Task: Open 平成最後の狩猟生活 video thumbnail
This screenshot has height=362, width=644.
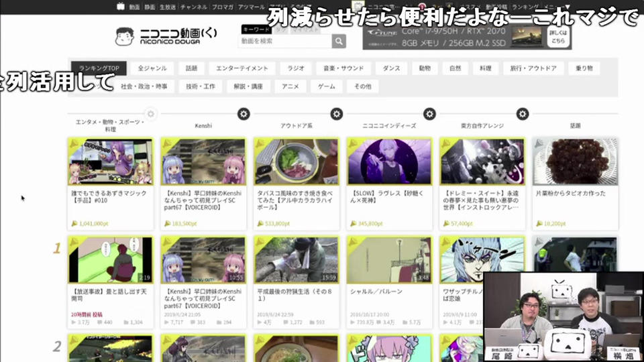Action: point(296,260)
